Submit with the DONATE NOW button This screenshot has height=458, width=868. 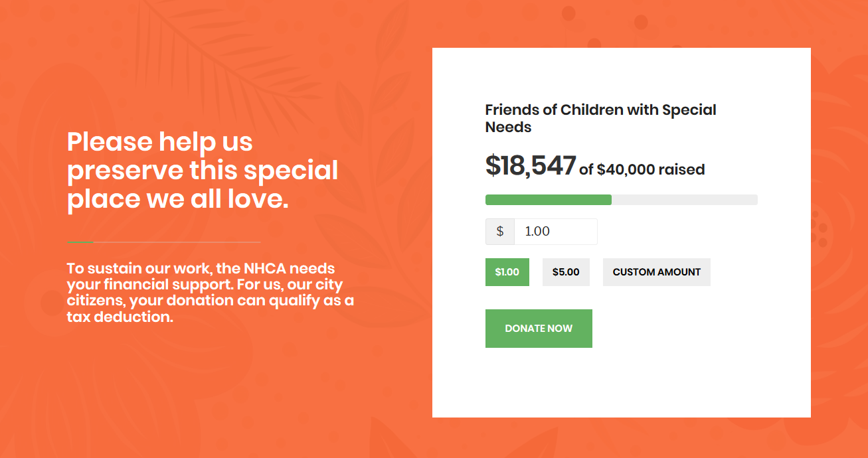point(539,329)
